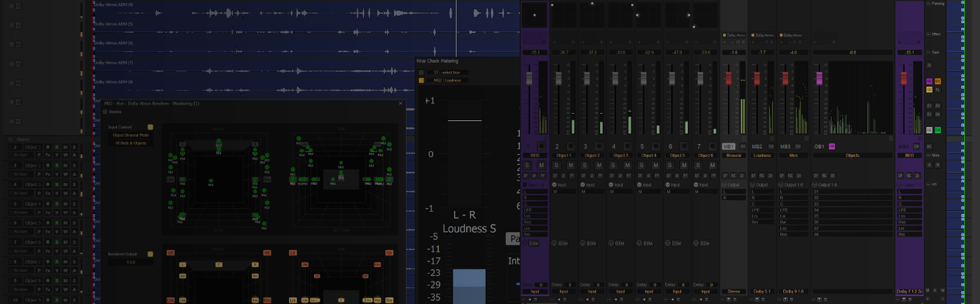The width and height of the screenshot is (980, 304).
Task: Click the magenta OB1 objects bus icon
Action: pyautogui.click(x=832, y=147)
